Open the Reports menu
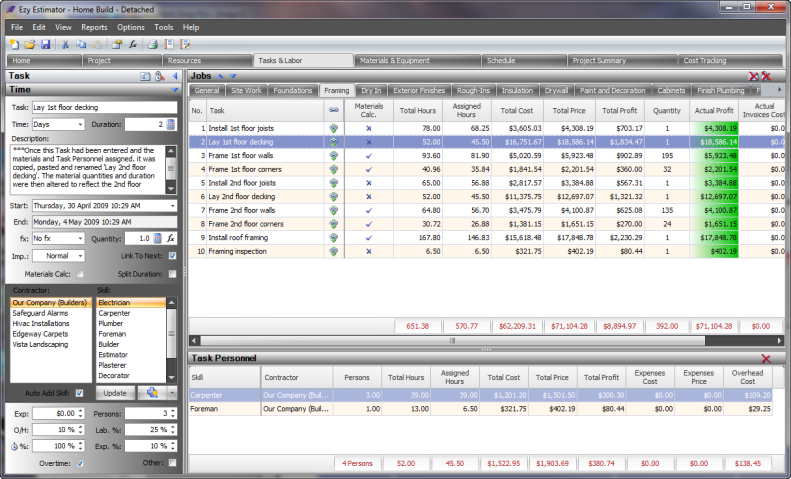This screenshot has height=479, width=791. tap(94, 27)
